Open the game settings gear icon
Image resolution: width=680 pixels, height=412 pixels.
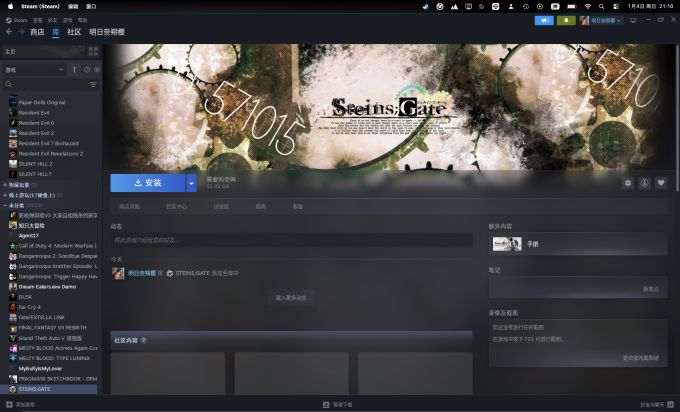coord(628,183)
